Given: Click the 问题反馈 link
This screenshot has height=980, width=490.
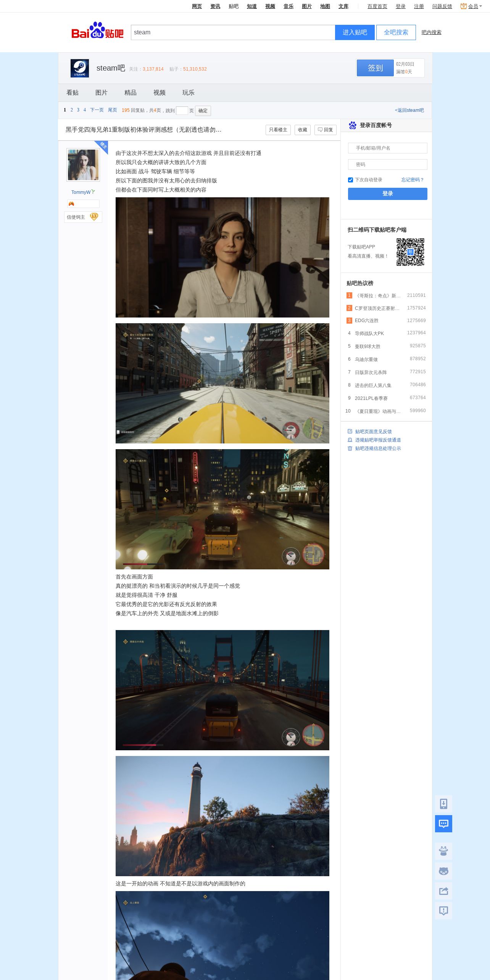Looking at the screenshot, I should 442,6.
